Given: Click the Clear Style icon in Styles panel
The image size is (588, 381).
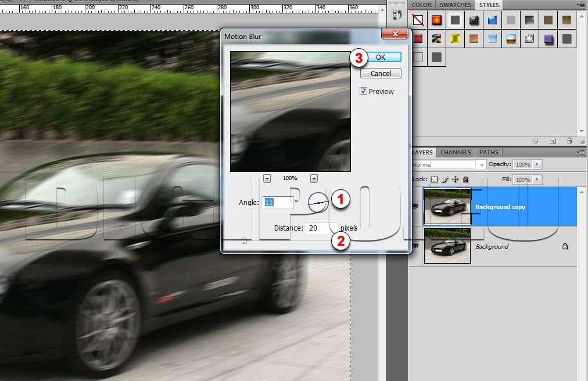Looking at the screenshot, I should pos(536,141).
